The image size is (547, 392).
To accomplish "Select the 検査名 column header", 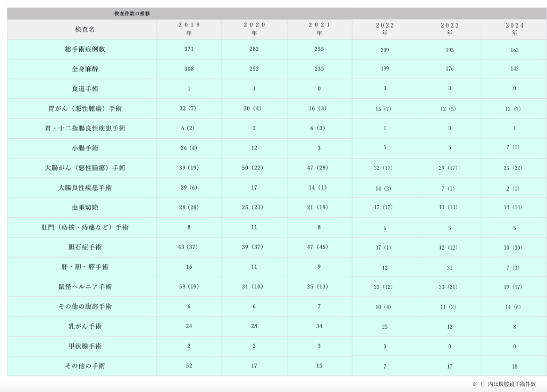I will (85, 29).
